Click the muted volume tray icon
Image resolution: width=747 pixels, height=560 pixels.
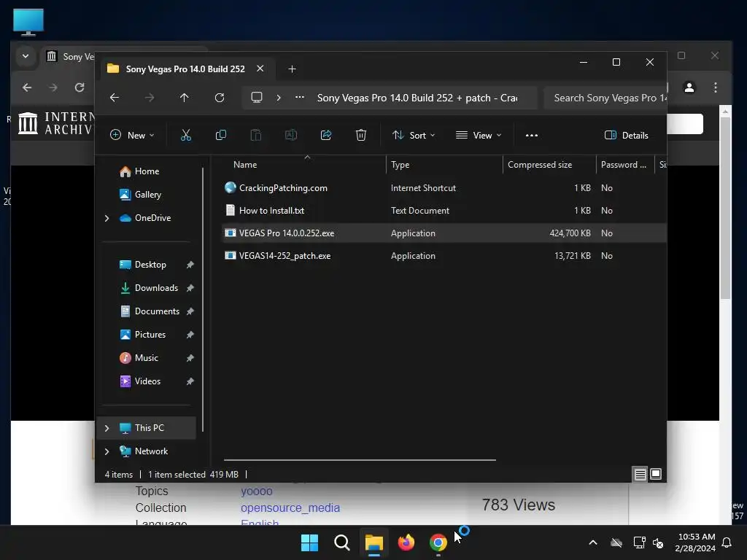pyautogui.click(x=658, y=542)
